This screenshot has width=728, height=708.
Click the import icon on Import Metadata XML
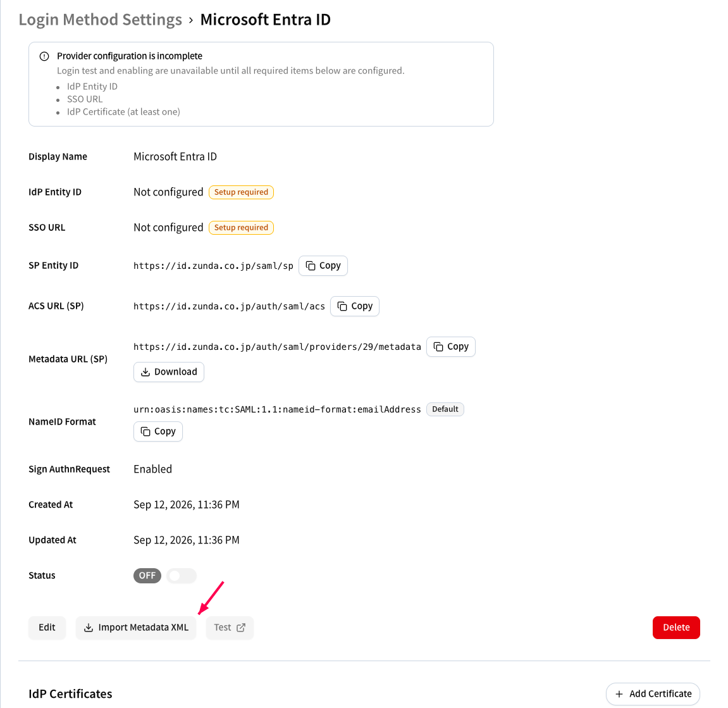88,628
